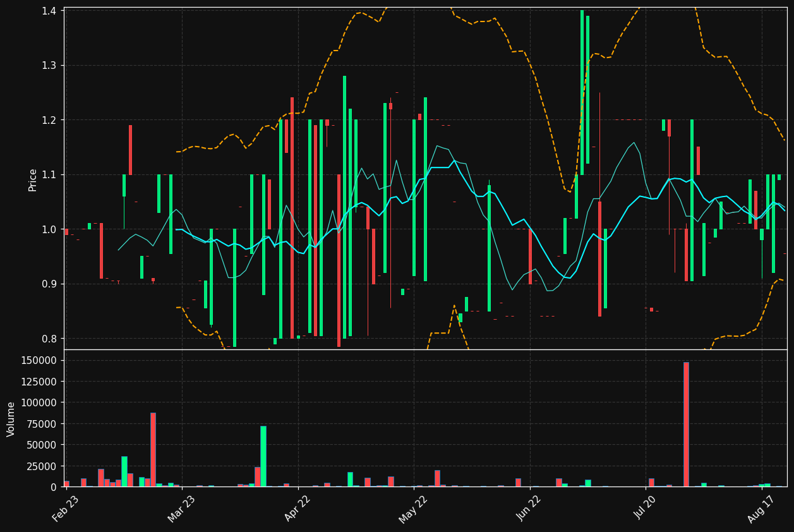This screenshot has height=532, width=794.
Task: Click the Volume axis title
Action: [x=11, y=419]
